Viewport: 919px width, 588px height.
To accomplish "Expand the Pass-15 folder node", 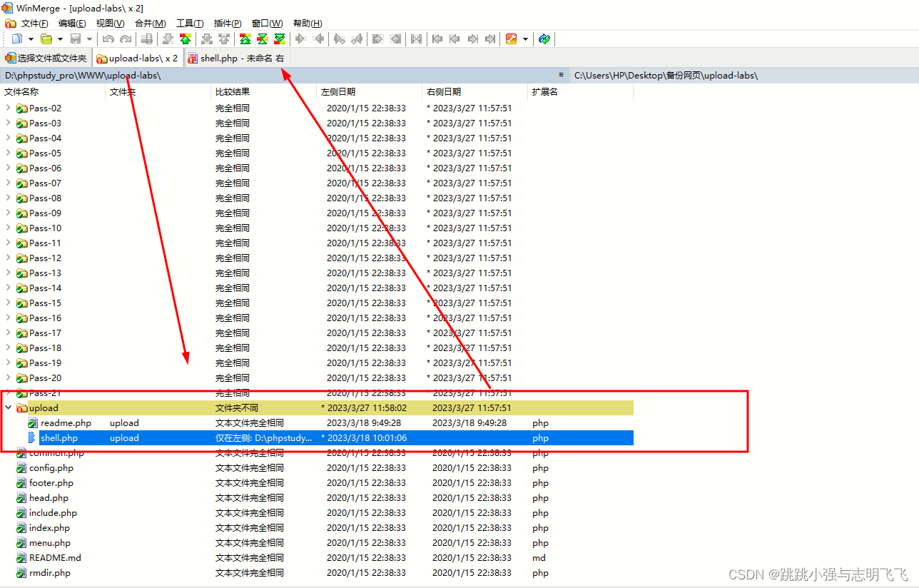I will tap(9, 303).
